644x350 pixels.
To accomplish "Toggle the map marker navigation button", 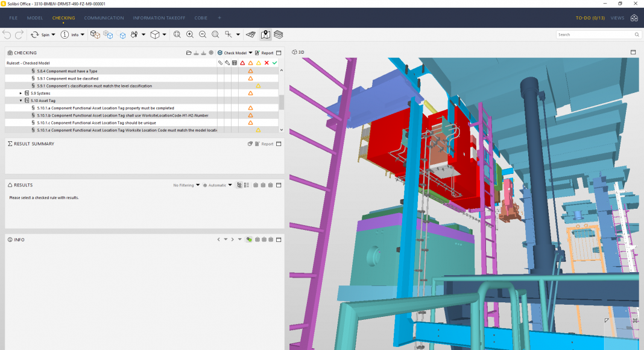I will coord(265,35).
